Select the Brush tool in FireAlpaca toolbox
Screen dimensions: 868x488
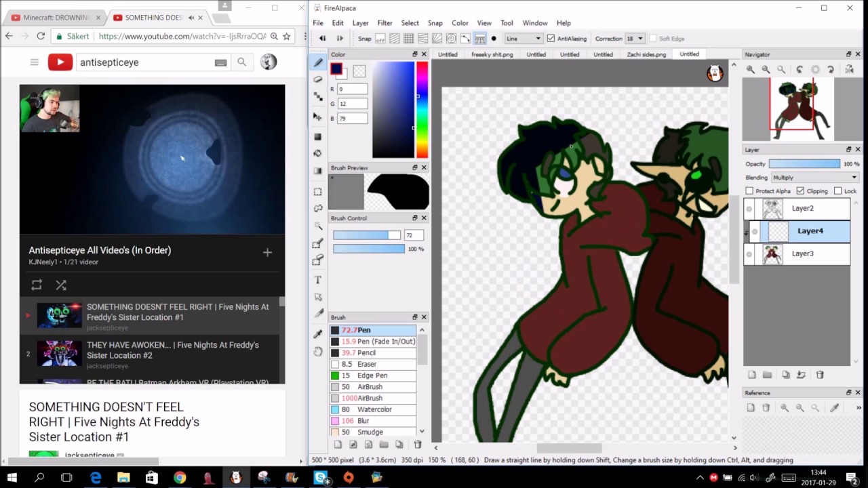tap(318, 62)
